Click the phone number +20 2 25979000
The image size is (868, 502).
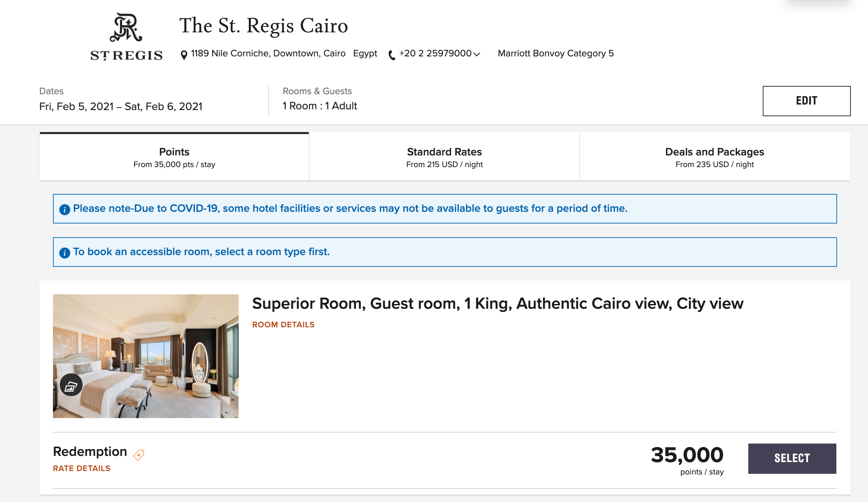pyautogui.click(x=435, y=53)
